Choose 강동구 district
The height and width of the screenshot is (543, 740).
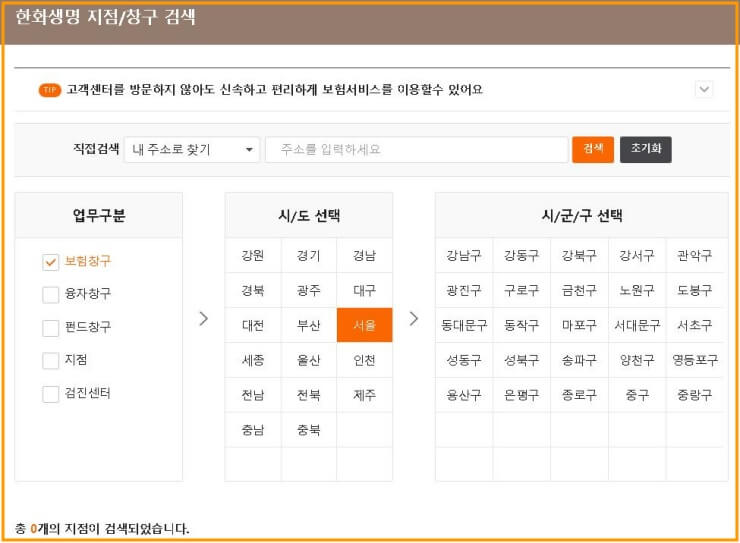click(521, 255)
